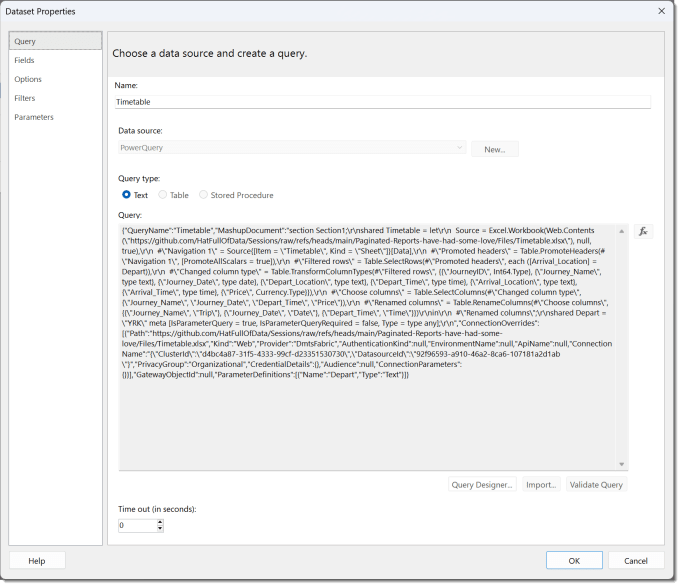Click Validate Query
The height and width of the screenshot is (586, 680).
click(x=596, y=485)
